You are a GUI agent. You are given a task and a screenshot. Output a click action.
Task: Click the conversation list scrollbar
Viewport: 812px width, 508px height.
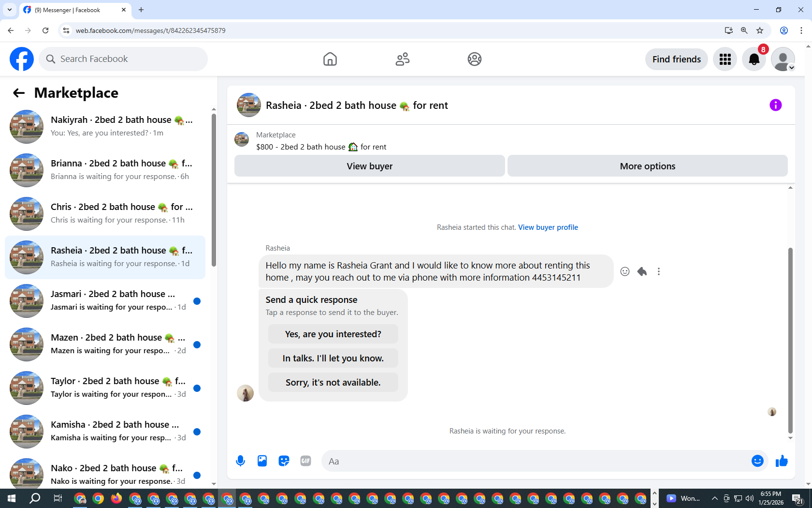214,190
